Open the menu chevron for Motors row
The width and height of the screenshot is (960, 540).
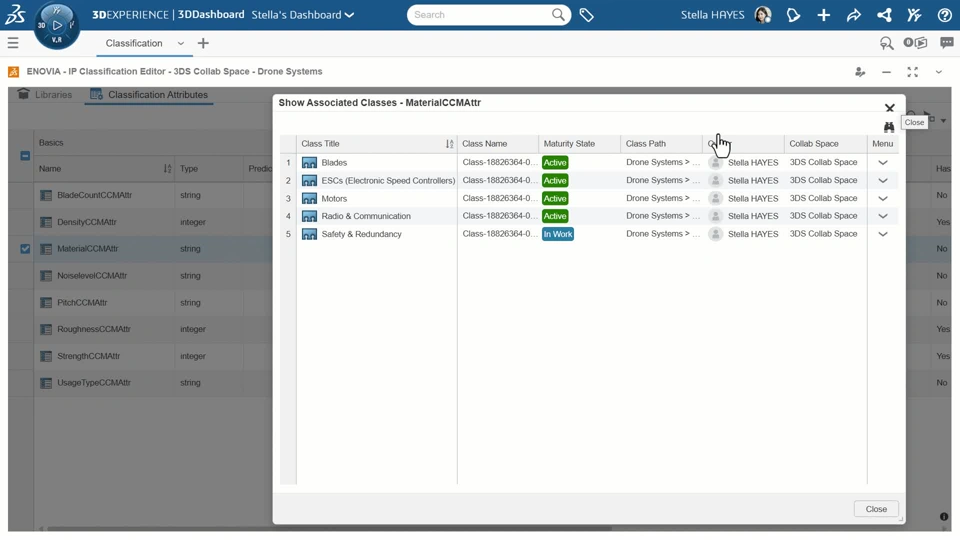(x=882, y=198)
